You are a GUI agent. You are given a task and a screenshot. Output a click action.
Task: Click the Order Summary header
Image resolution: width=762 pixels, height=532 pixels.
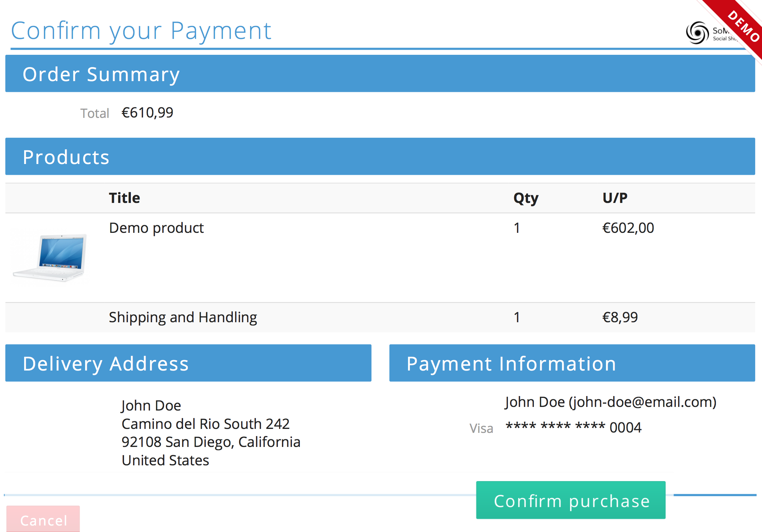coord(380,74)
